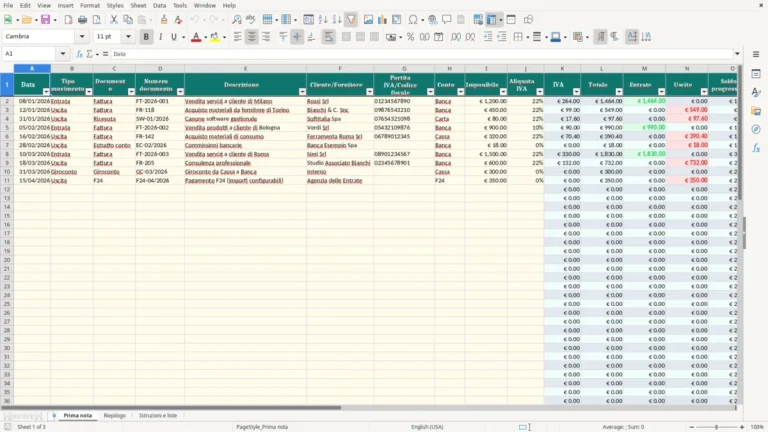Viewport: 768px width, 432px height.
Task: Open the Sidebar Gallery icon
Action: 756,111
